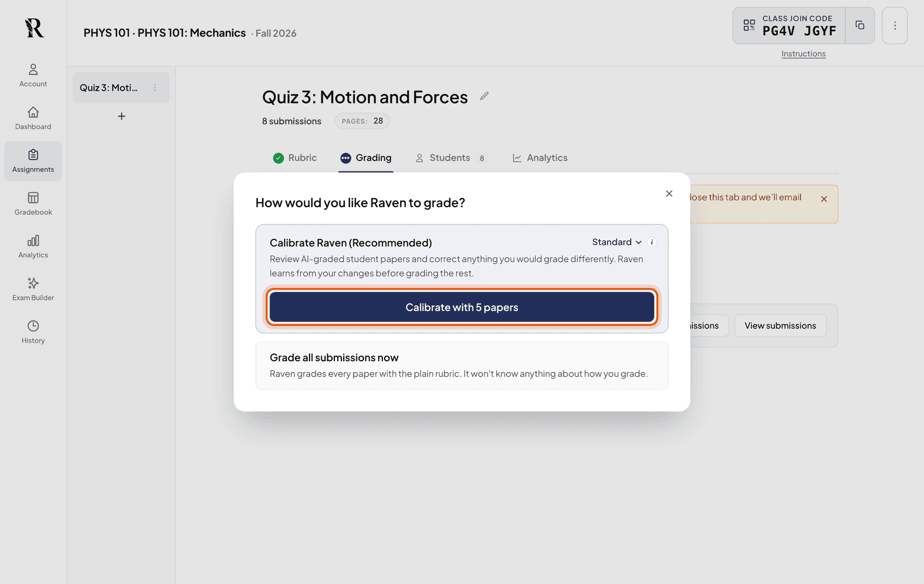Screen dimensions: 924x584
Task: Select Quiz 3 in the assignment list
Action: [121, 88]
